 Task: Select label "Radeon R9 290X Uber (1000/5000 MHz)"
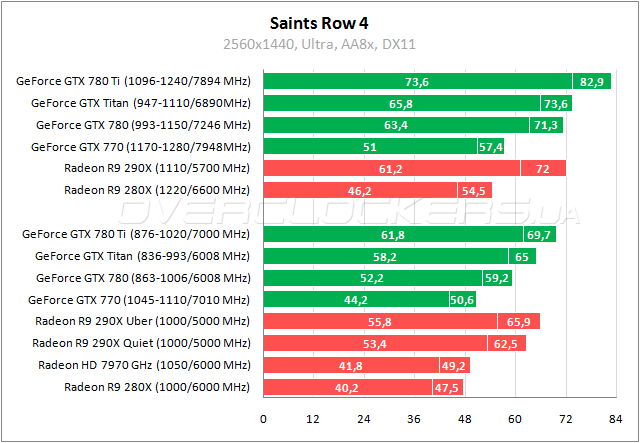(x=142, y=321)
